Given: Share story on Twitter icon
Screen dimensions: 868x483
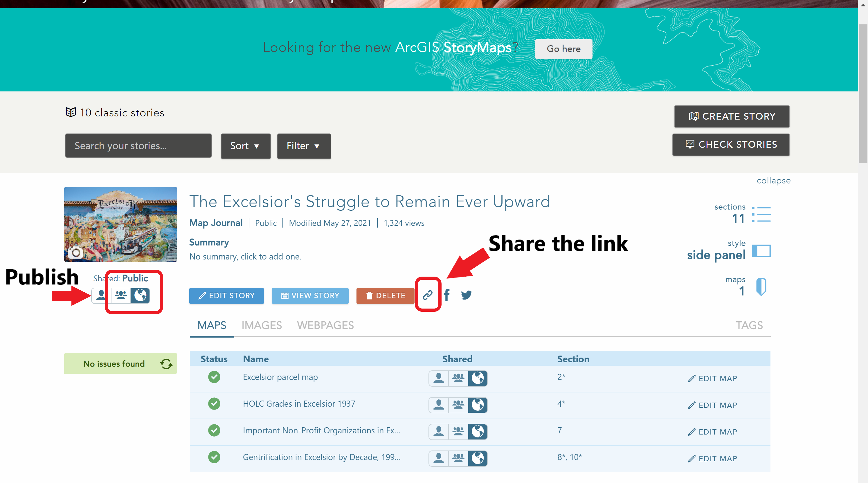Looking at the screenshot, I should coord(466,295).
